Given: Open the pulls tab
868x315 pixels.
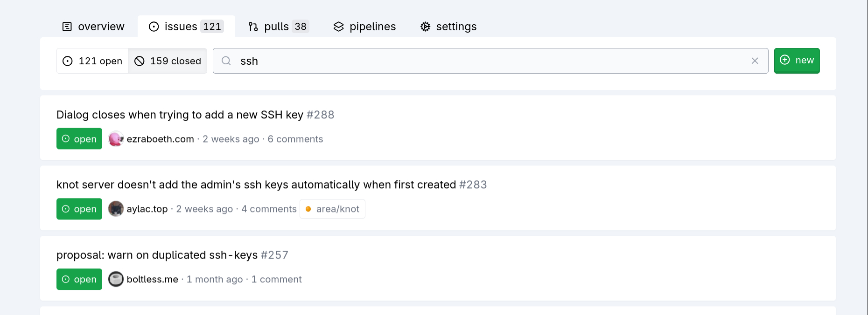Looking at the screenshot, I should [279, 27].
